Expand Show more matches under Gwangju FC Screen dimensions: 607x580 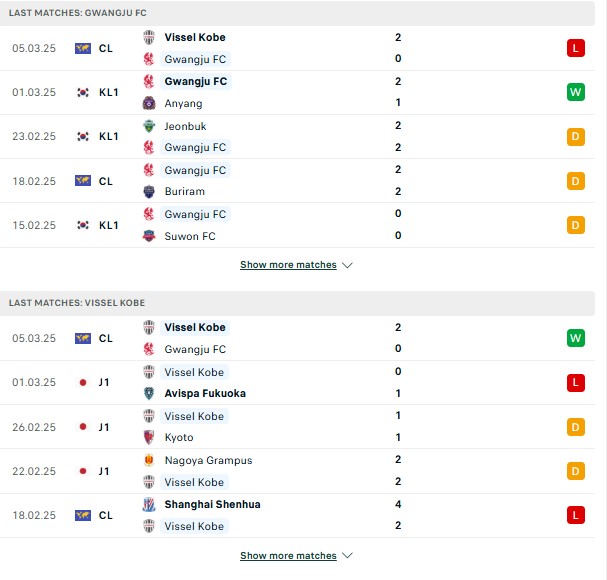pos(288,265)
